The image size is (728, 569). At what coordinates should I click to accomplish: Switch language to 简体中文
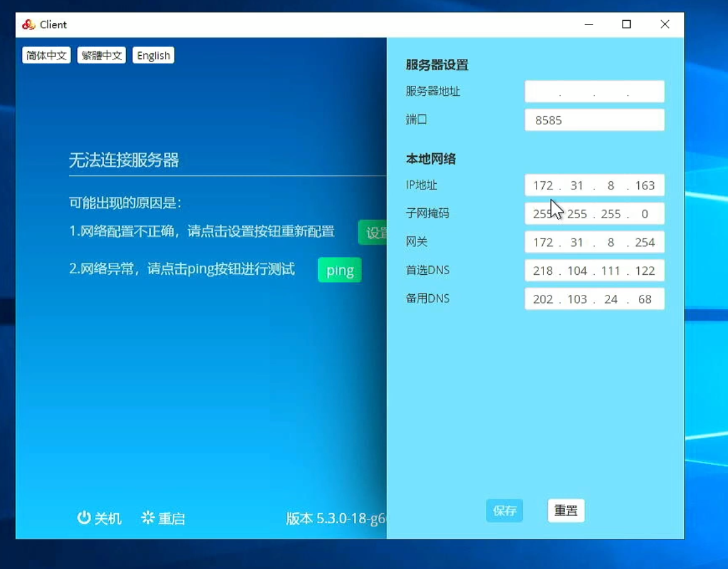click(x=46, y=55)
